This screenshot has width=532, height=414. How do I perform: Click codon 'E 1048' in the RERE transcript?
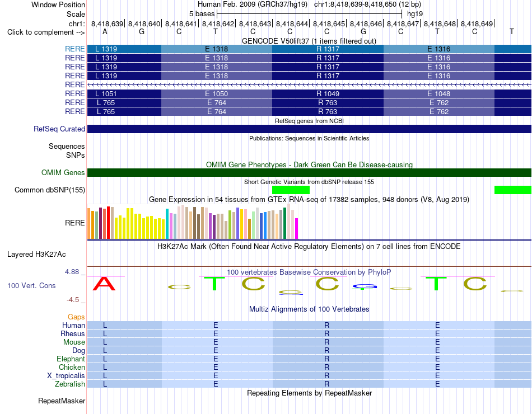tap(438, 93)
